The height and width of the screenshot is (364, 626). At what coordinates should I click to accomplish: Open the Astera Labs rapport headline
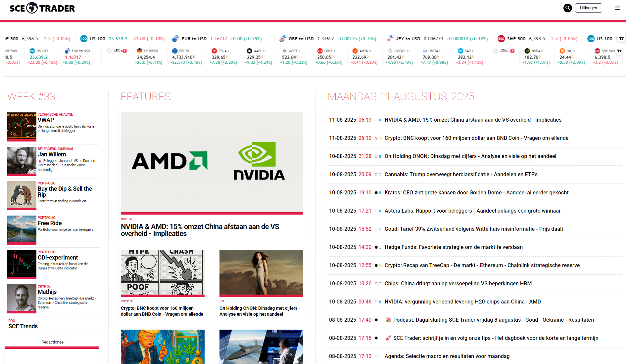pos(472,211)
